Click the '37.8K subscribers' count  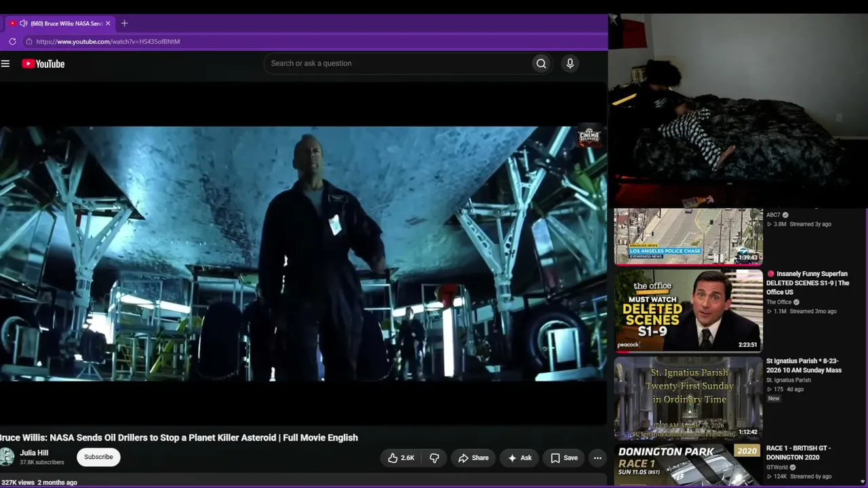click(x=42, y=462)
